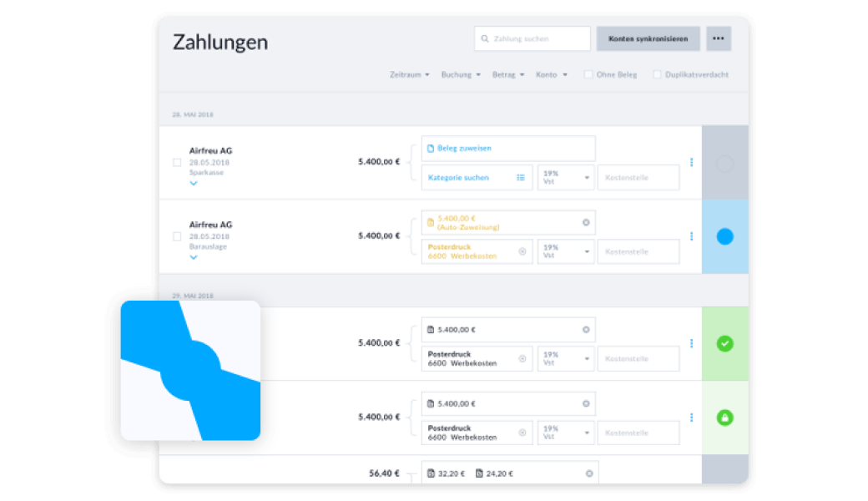This screenshot has width=868, height=501.
Task: Toggle the Duplikatsverdacht checkbox
Action: pyautogui.click(x=657, y=74)
